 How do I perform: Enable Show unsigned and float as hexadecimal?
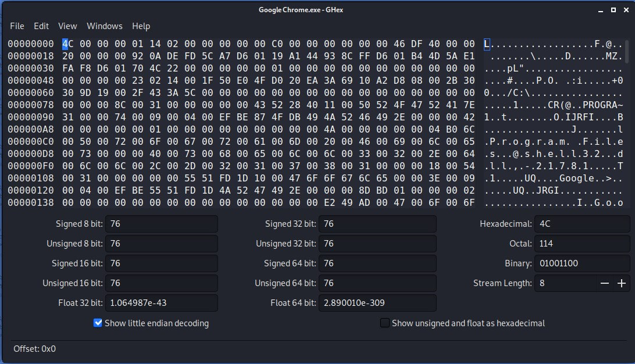[384, 323]
